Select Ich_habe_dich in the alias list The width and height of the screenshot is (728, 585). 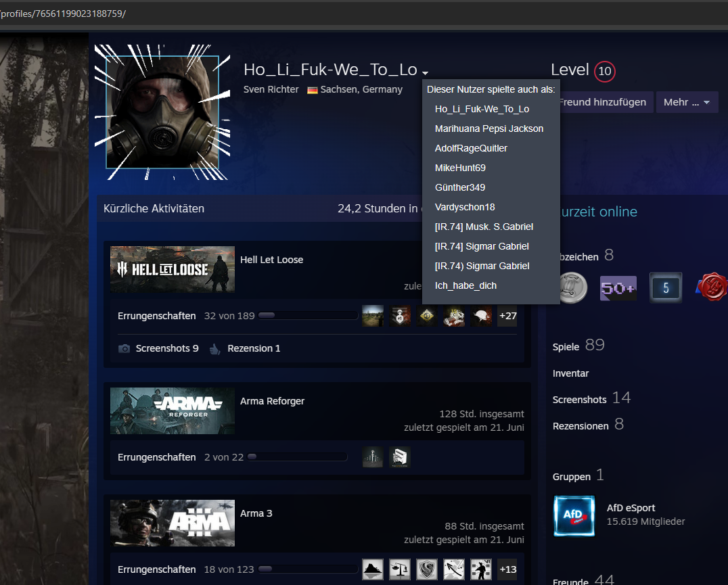point(465,285)
